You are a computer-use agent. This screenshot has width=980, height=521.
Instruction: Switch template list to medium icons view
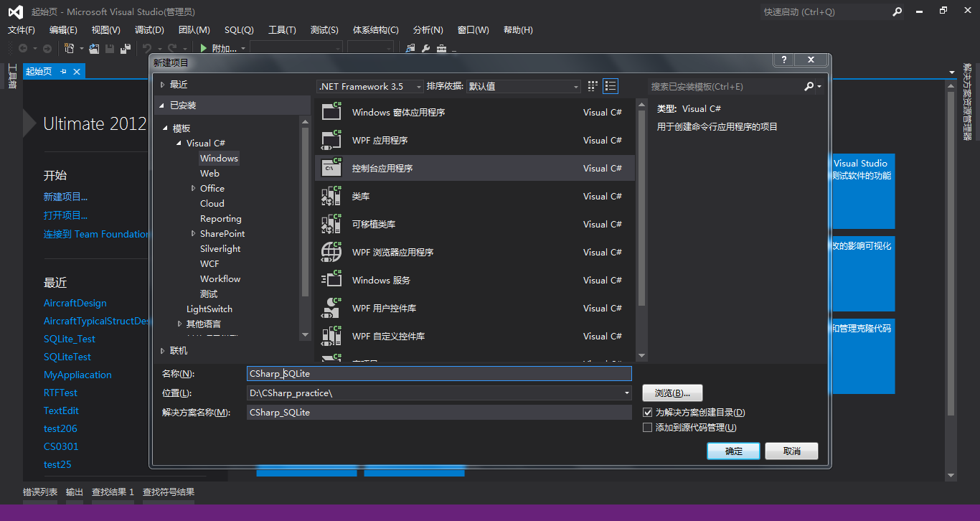click(611, 86)
